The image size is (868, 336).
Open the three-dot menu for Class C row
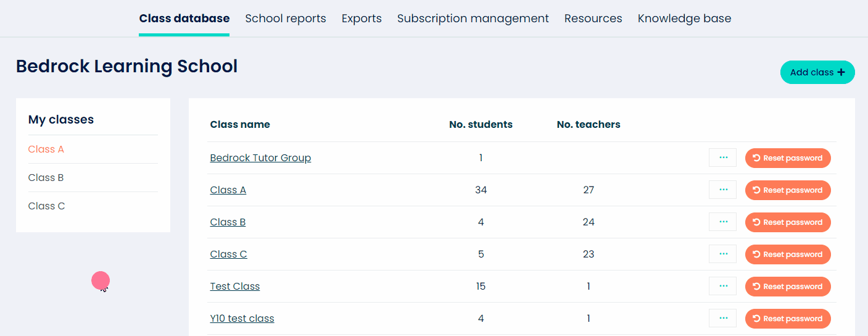click(x=722, y=254)
